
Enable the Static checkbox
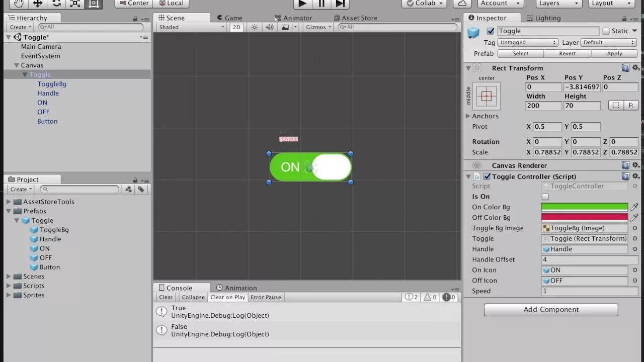(x=606, y=31)
